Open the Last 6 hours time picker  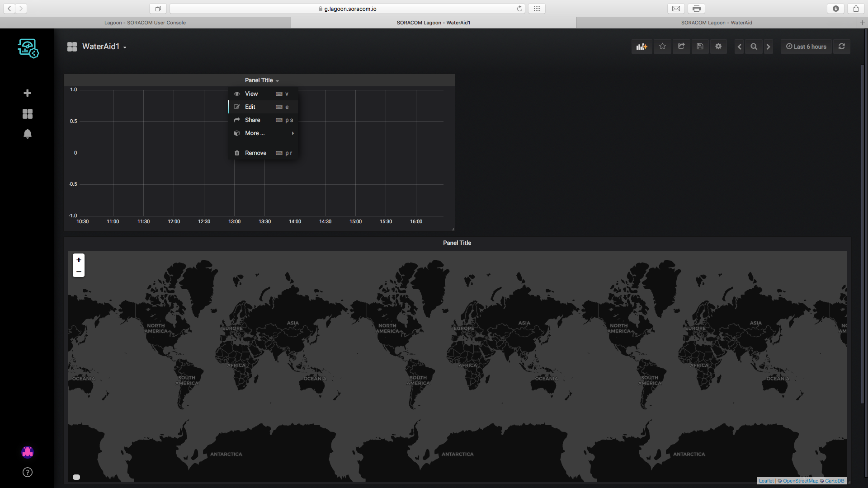coord(806,47)
